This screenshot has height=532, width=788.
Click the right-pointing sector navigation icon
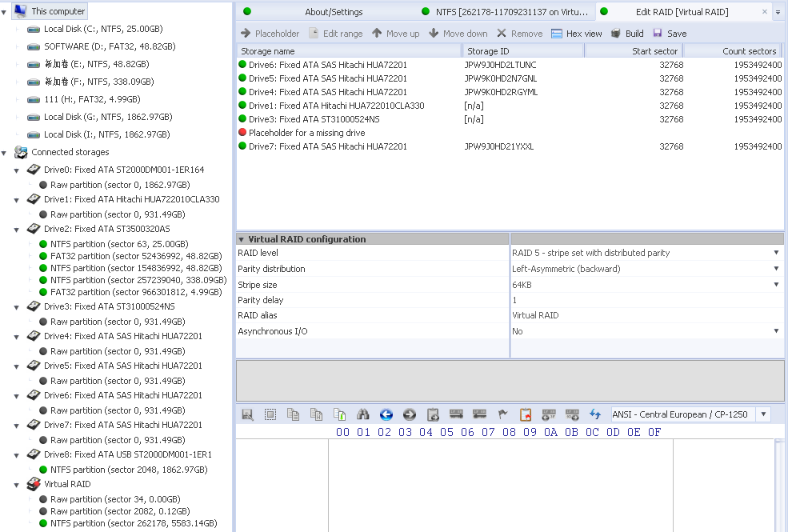pos(572,414)
